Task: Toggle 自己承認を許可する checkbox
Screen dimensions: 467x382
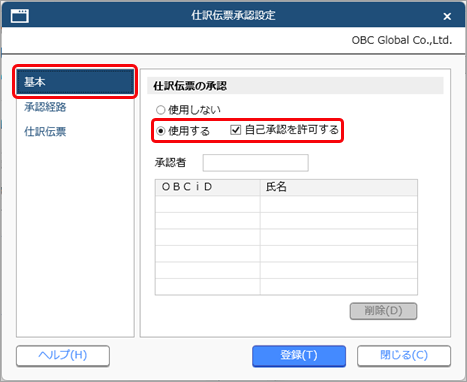Action: click(236, 130)
